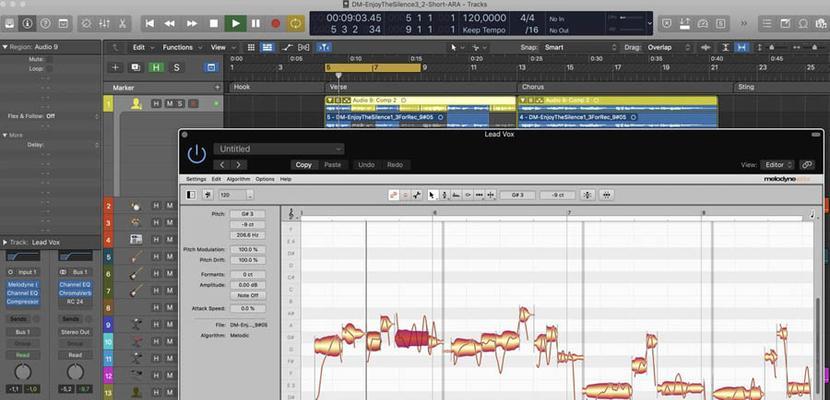Open the Untitled preset dropdown
The image size is (830, 400).
(x=278, y=149)
